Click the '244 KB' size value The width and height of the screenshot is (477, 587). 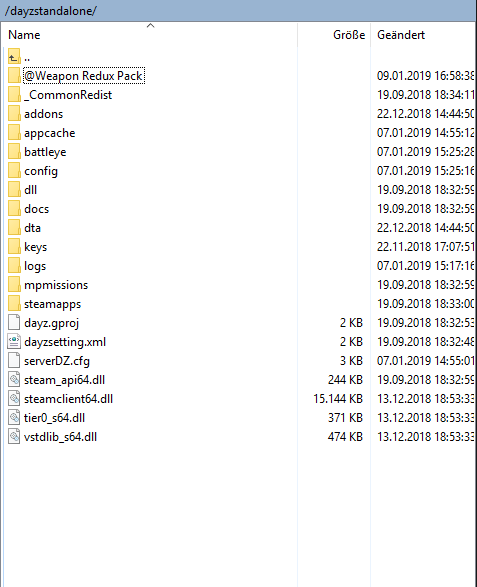point(345,380)
